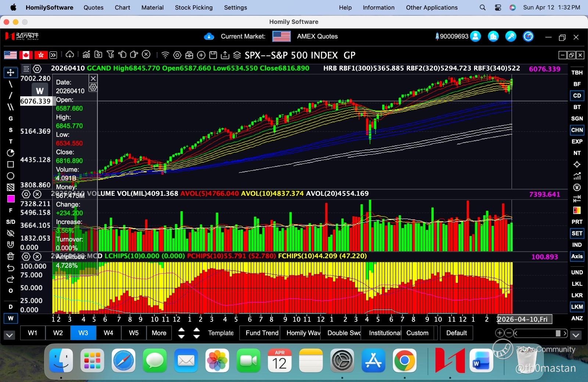Zoom in chart with circled plus button
588x382 pixels.
click(499, 333)
